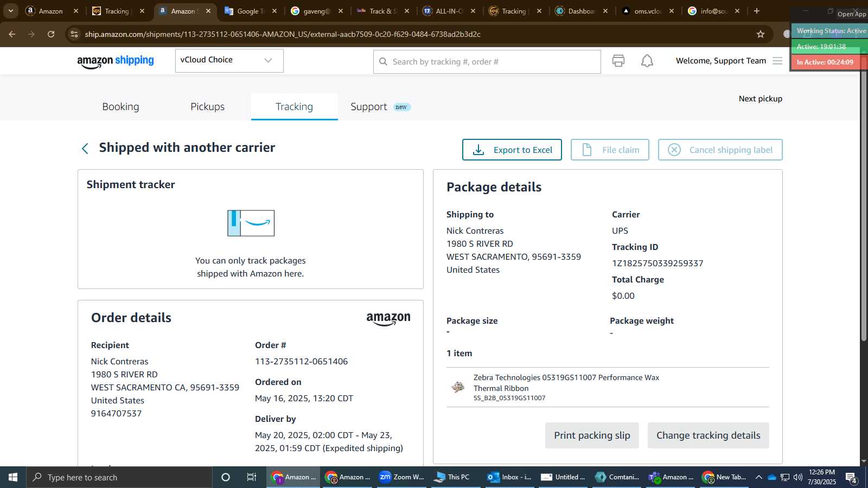Go back using the left chevron arrow
This screenshot has width=868, height=488.
[85, 149]
